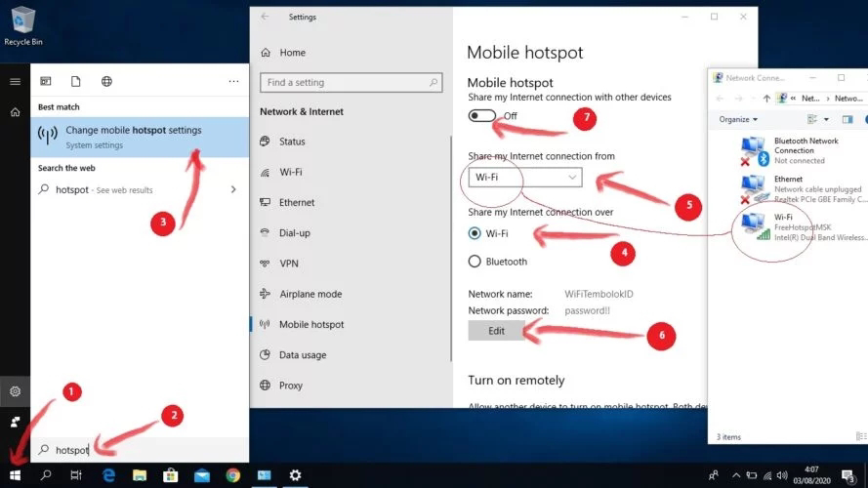Screen dimensions: 868x488
Task: Click Edit network name and password
Action: (496, 330)
